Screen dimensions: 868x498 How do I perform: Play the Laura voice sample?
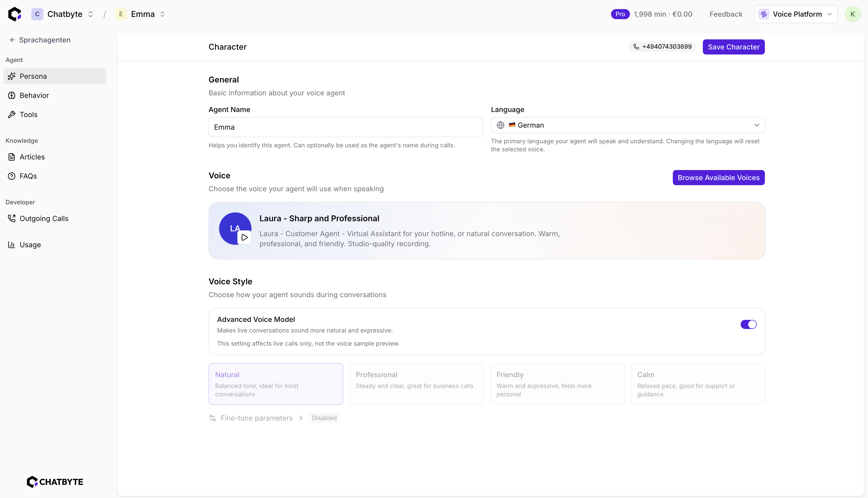[244, 237]
